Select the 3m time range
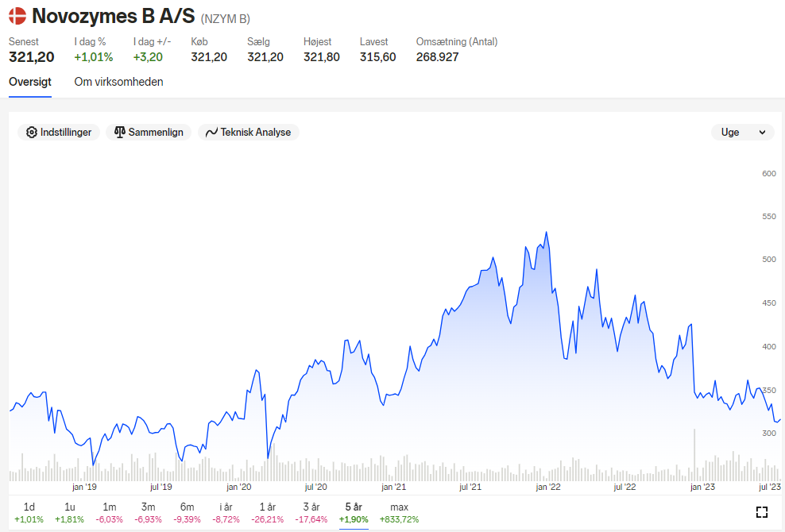 click(149, 513)
